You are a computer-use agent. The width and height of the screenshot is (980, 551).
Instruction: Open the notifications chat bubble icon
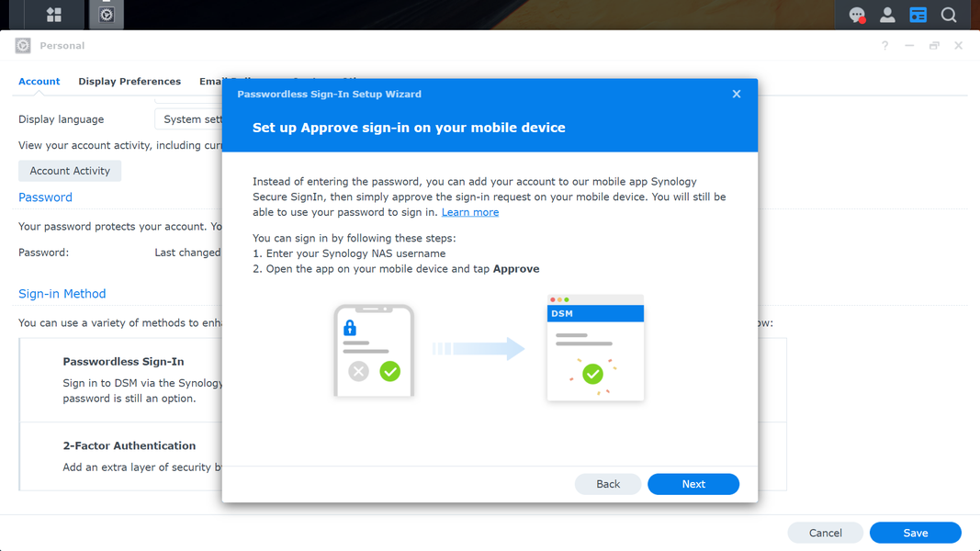pyautogui.click(x=857, y=15)
